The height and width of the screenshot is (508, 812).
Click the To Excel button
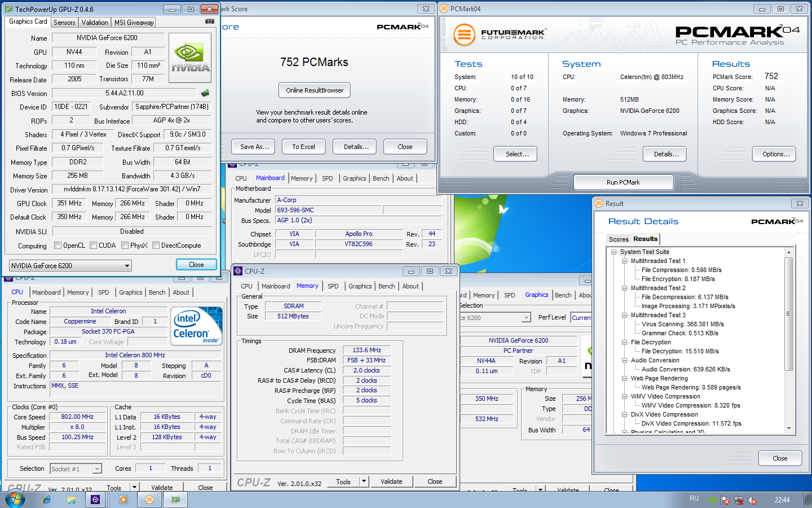(303, 147)
